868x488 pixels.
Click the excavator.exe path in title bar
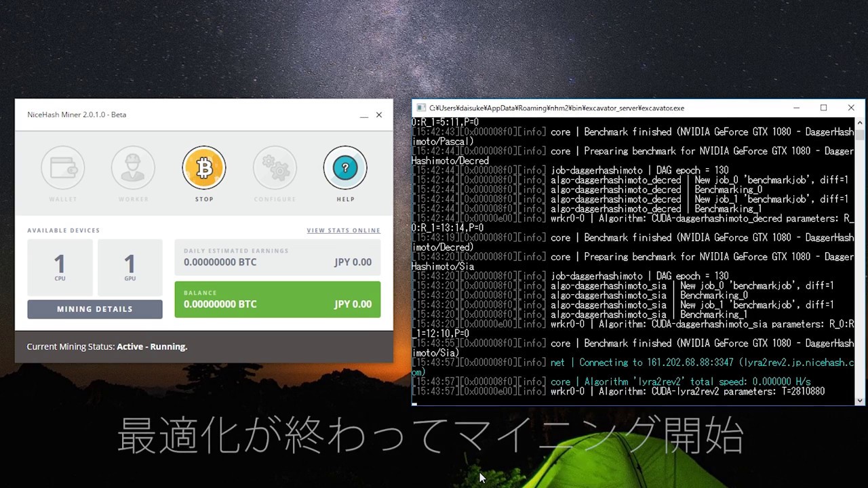coord(557,108)
